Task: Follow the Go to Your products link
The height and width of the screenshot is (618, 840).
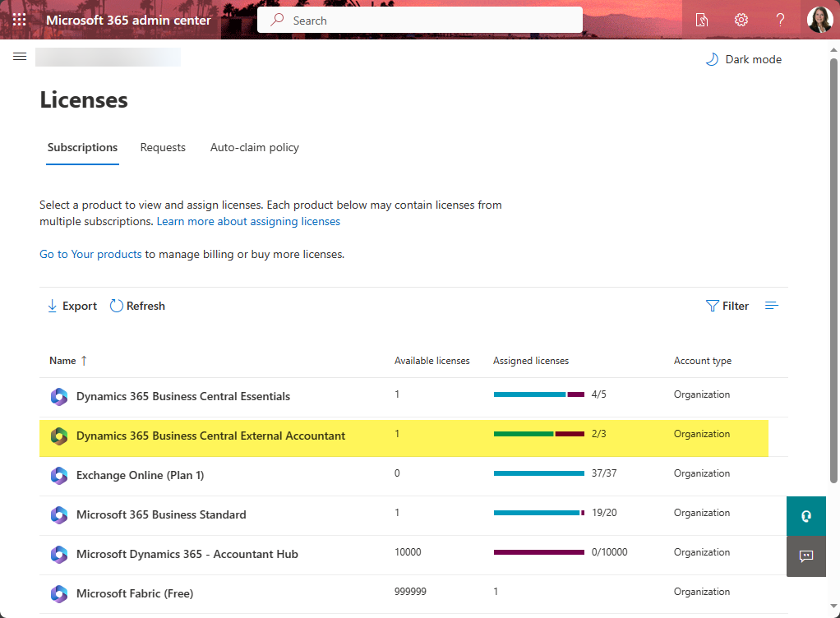Action: 90,254
